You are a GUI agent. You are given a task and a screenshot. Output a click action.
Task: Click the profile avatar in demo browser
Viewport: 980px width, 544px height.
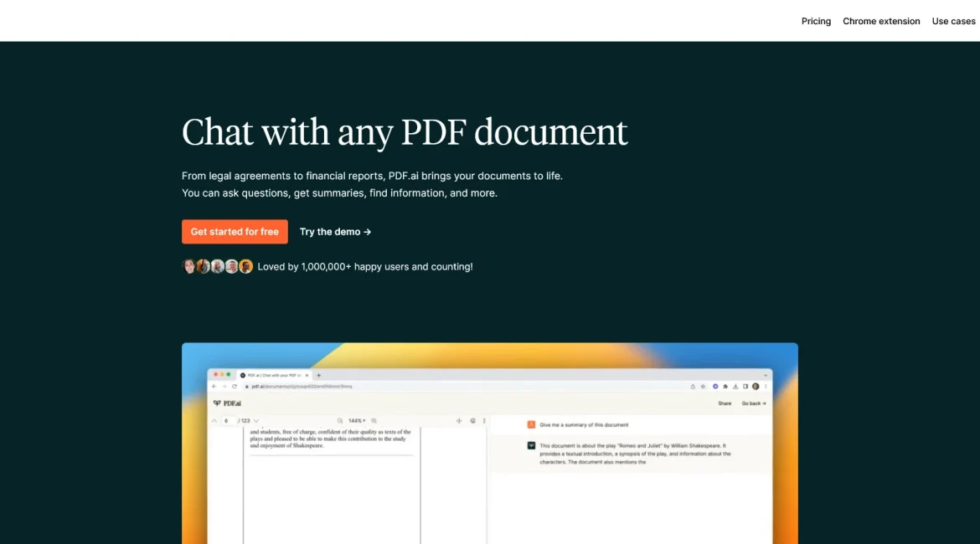pos(756,387)
